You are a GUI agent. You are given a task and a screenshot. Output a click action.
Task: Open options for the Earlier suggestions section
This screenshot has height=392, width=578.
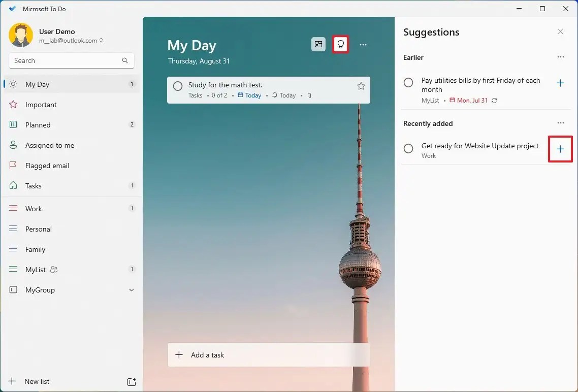coord(561,57)
